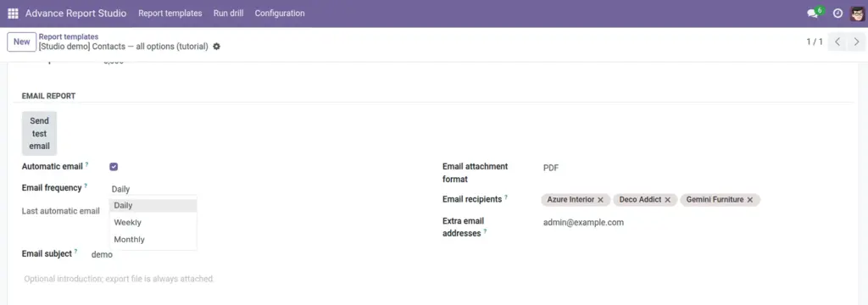The width and height of the screenshot is (868, 305).
Task: Click Advance Report Studio app title
Action: [x=75, y=14]
